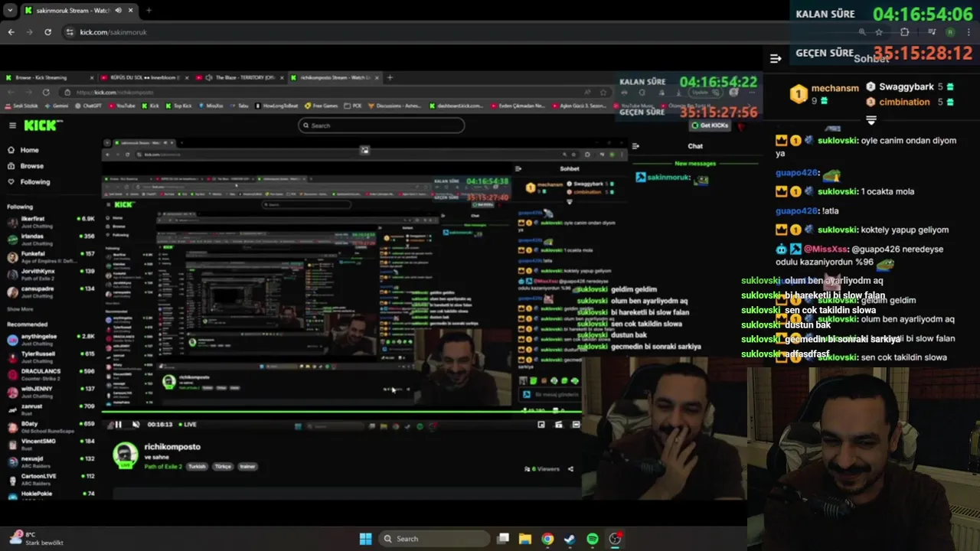Collapse the Chat panel in streamed page
This screenshot has width=980, height=551.
[635, 146]
